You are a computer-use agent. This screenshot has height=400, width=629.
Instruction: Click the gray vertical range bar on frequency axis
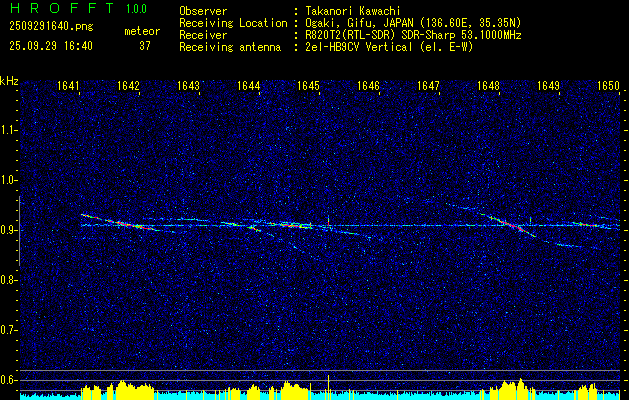20,231
